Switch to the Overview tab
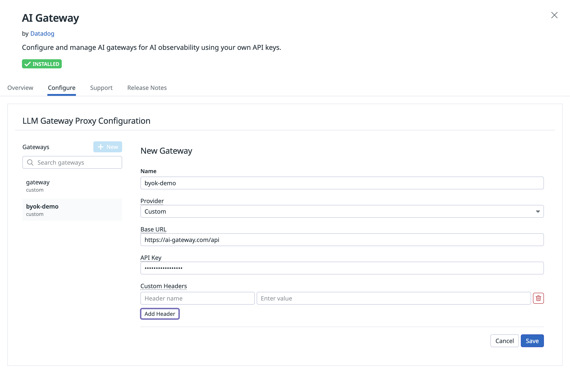 [x=20, y=88]
